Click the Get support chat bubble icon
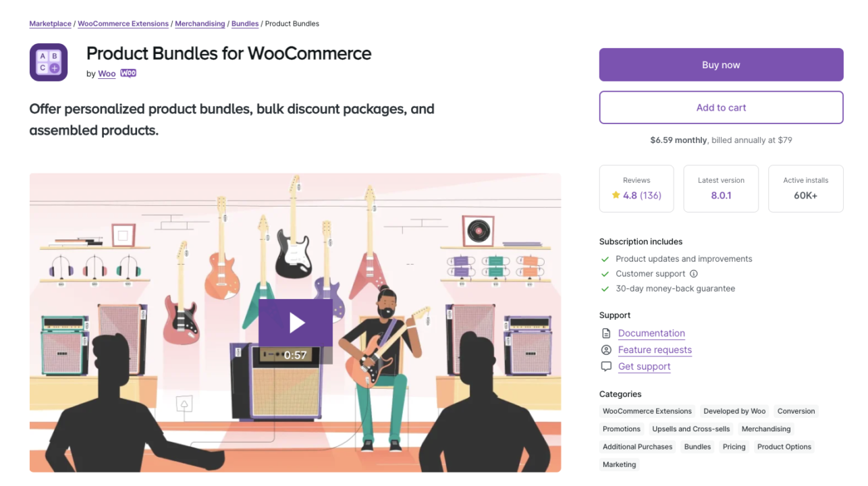Image resolution: width=868 pixels, height=486 pixels. pos(605,366)
